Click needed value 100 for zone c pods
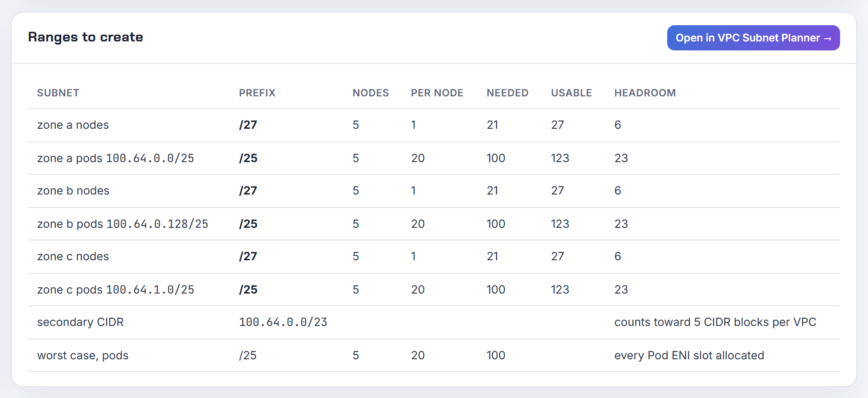The height and width of the screenshot is (398, 868). [x=496, y=289]
